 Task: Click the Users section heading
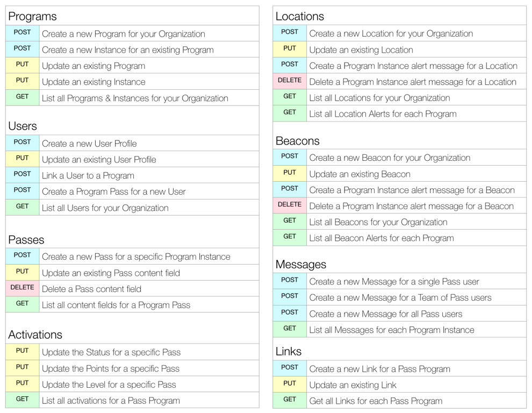tap(23, 126)
